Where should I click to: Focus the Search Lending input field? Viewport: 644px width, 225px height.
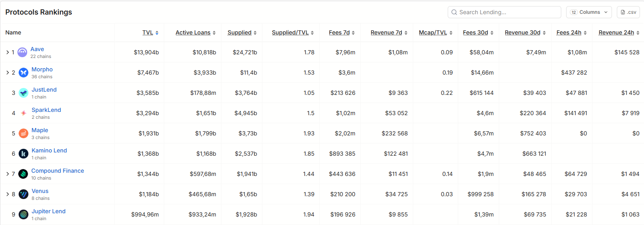[504, 12]
